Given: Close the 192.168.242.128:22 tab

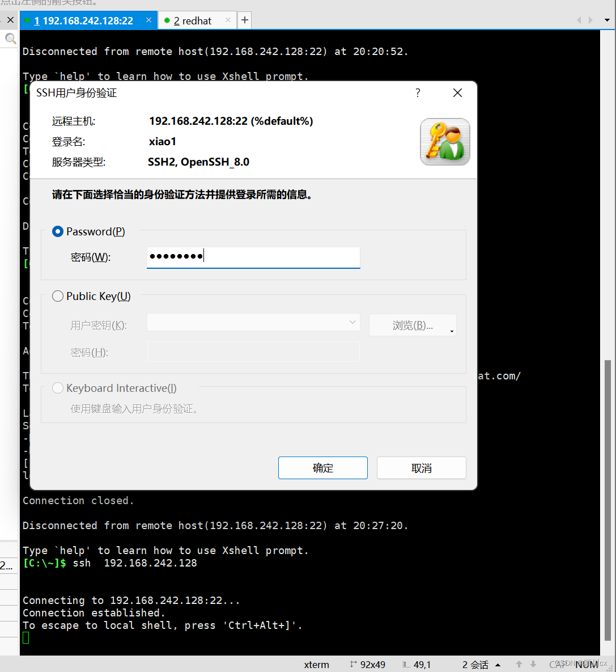Looking at the screenshot, I should tap(148, 19).
